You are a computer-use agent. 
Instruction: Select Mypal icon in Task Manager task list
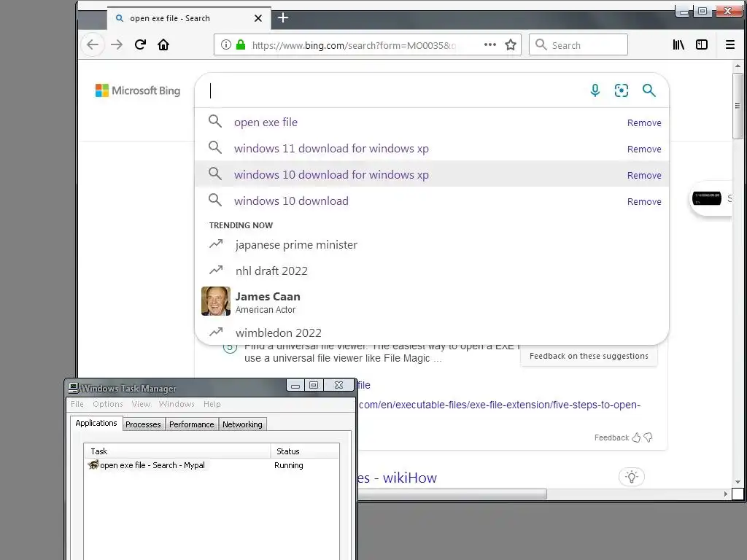[x=93, y=464]
